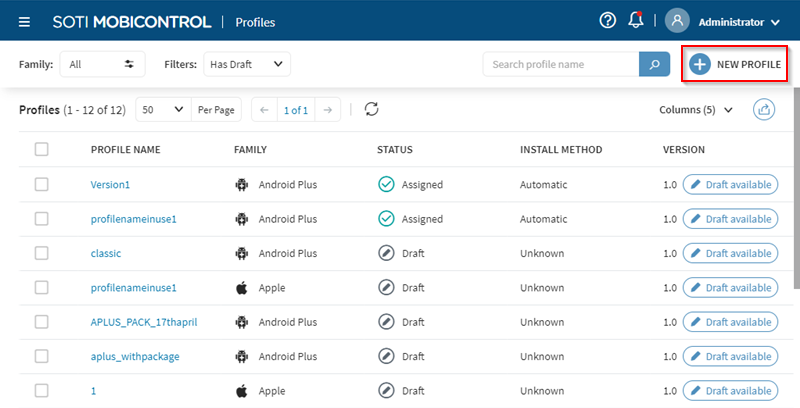
Task: Expand the Has Draft filters dropdown
Action: tap(246, 64)
